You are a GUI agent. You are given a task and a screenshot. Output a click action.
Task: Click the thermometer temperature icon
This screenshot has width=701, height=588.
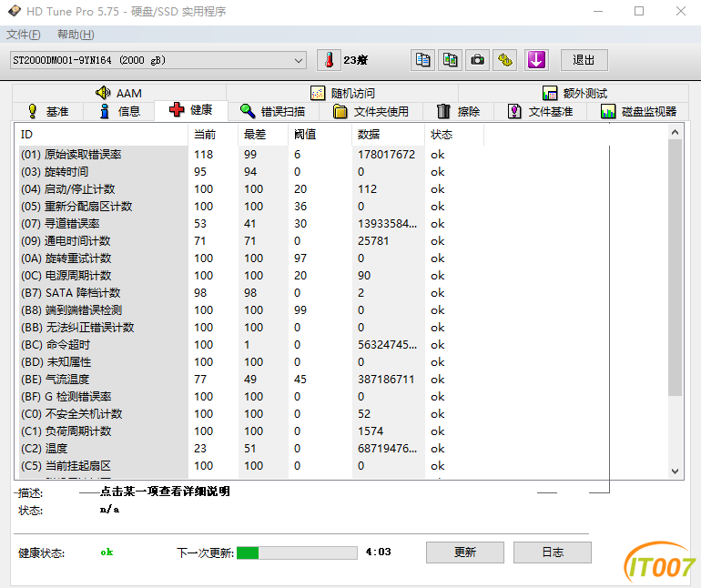pos(328,60)
